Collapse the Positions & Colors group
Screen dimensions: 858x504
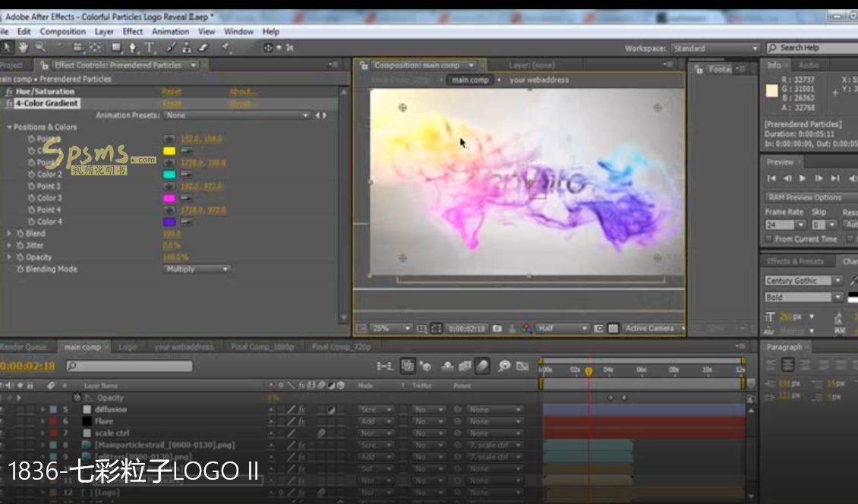click(x=9, y=127)
